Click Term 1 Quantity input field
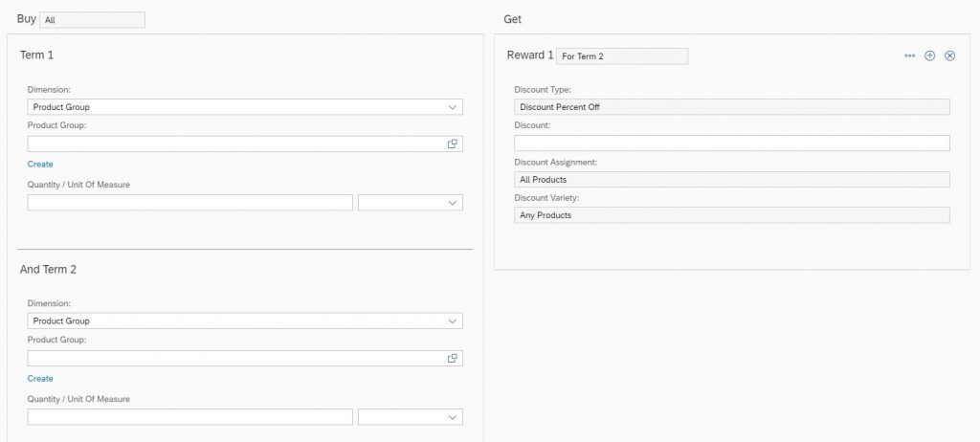The width and height of the screenshot is (980, 442). 190,203
